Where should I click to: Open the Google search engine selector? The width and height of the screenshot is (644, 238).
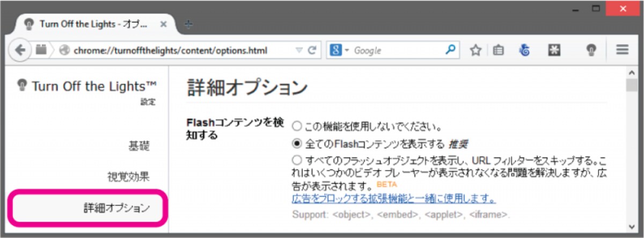coord(339,51)
